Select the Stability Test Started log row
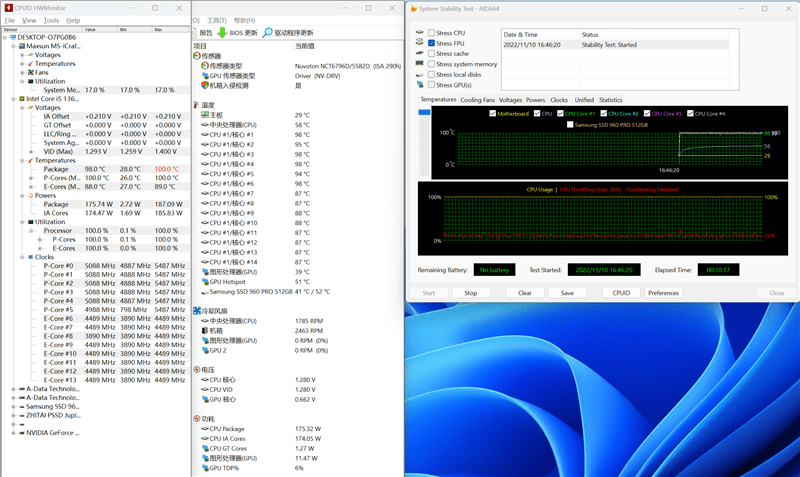This screenshot has width=800, height=477. pyautogui.click(x=615, y=45)
